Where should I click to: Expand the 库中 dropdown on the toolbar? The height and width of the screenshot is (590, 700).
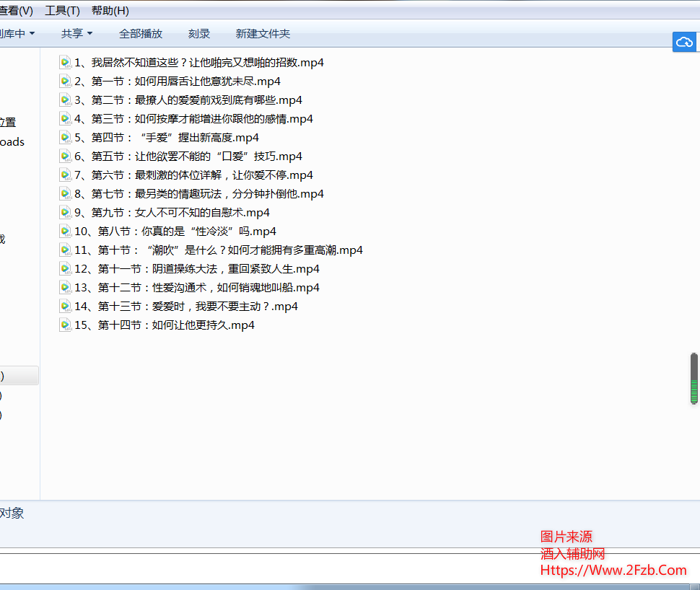point(18,33)
